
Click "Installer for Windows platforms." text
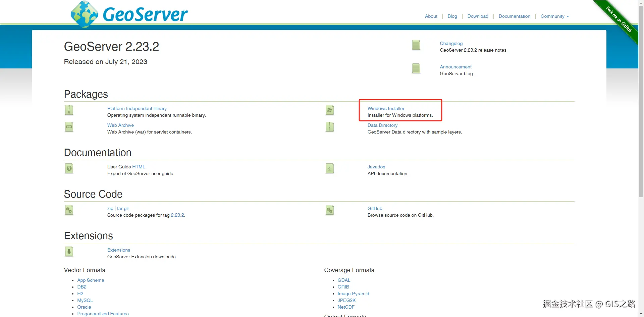point(400,115)
